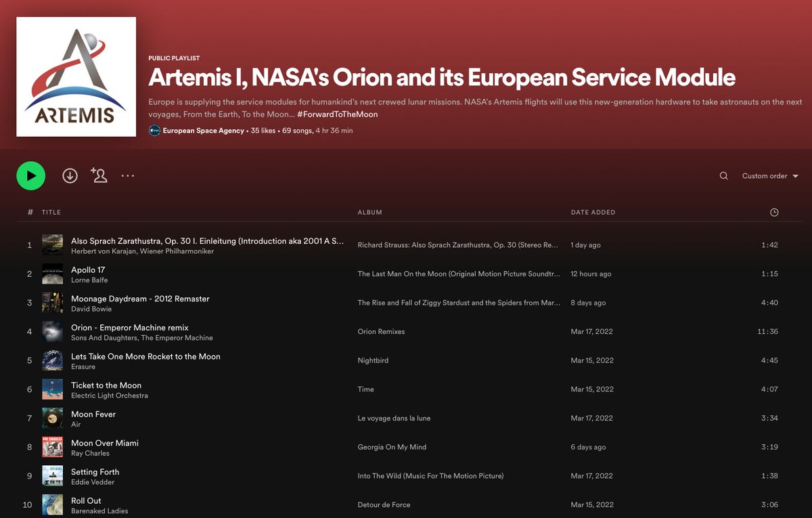Open artist Eddie Vedder
The width and height of the screenshot is (812, 518).
click(93, 482)
